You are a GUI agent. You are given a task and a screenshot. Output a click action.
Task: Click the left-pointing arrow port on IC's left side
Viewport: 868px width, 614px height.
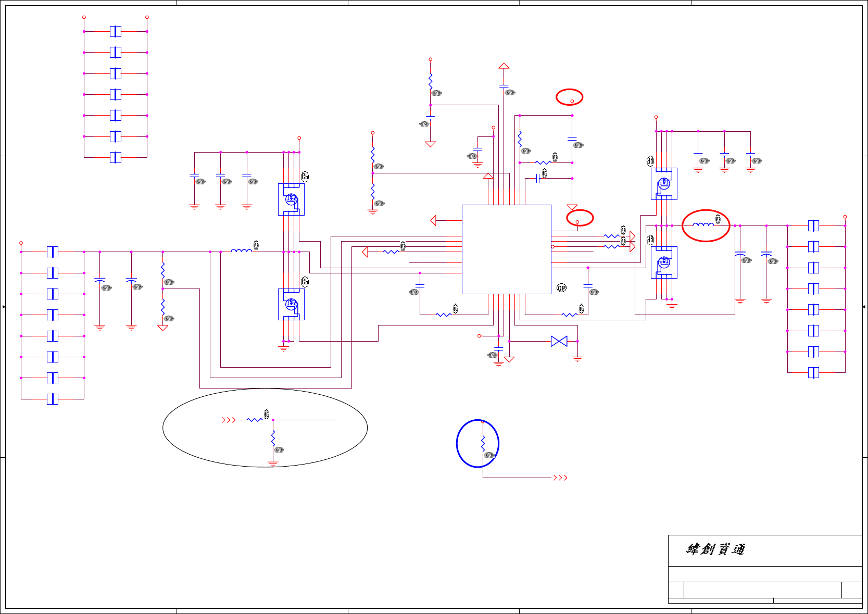click(433, 220)
